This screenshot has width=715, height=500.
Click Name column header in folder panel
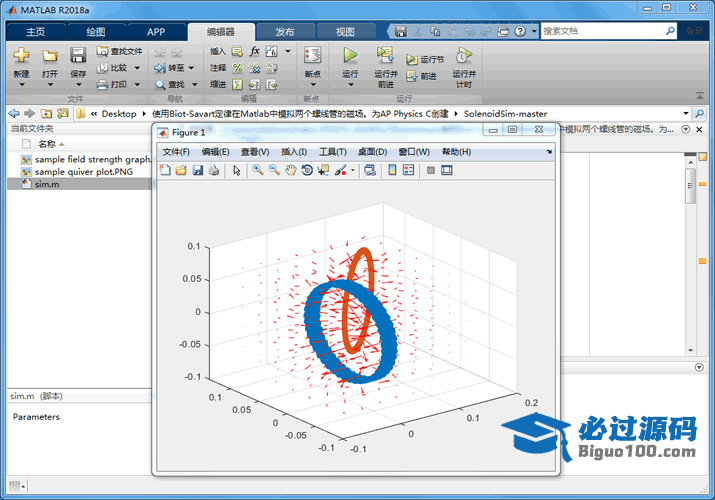click(x=47, y=144)
